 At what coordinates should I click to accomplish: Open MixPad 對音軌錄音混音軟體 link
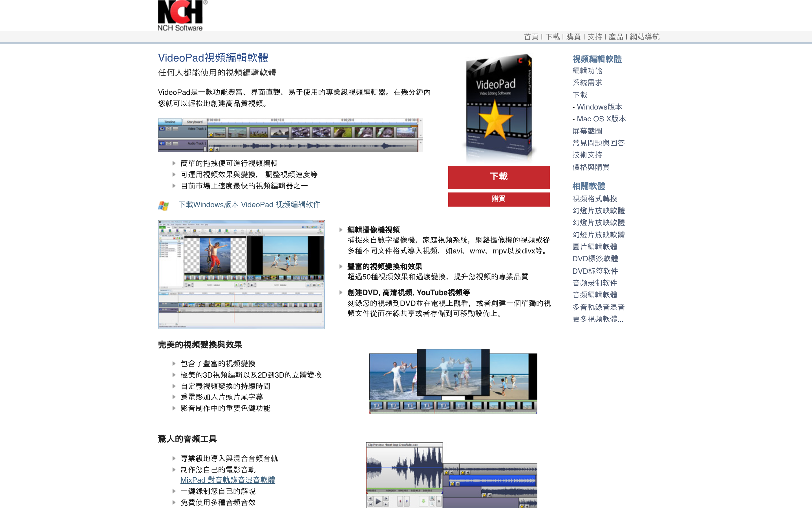pos(228,480)
